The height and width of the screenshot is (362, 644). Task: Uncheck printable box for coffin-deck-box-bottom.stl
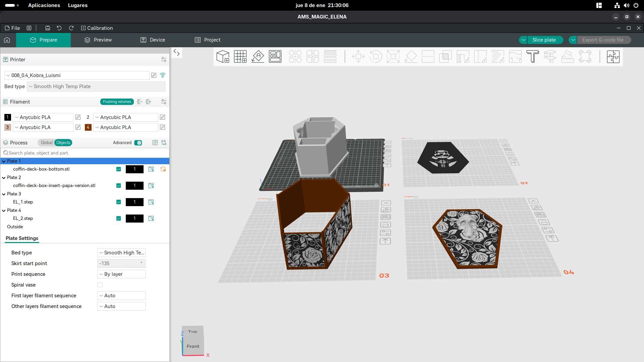click(118, 169)
